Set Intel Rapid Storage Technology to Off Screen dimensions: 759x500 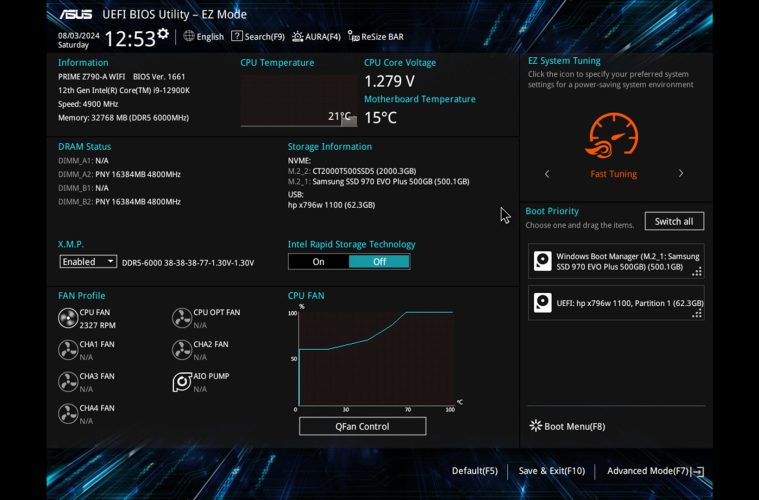379,262
